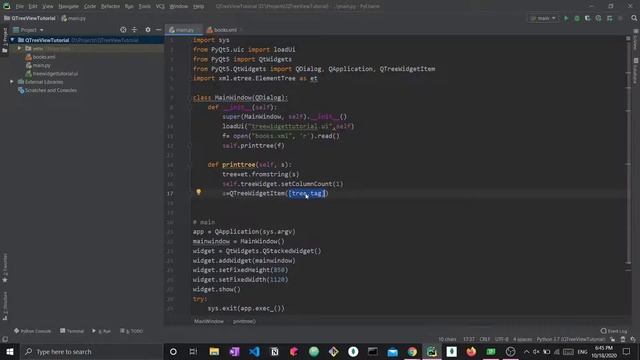Open Visual Studio Code from the taskbar
Viewport: 640px width, 360px height.
click(254, 351)
